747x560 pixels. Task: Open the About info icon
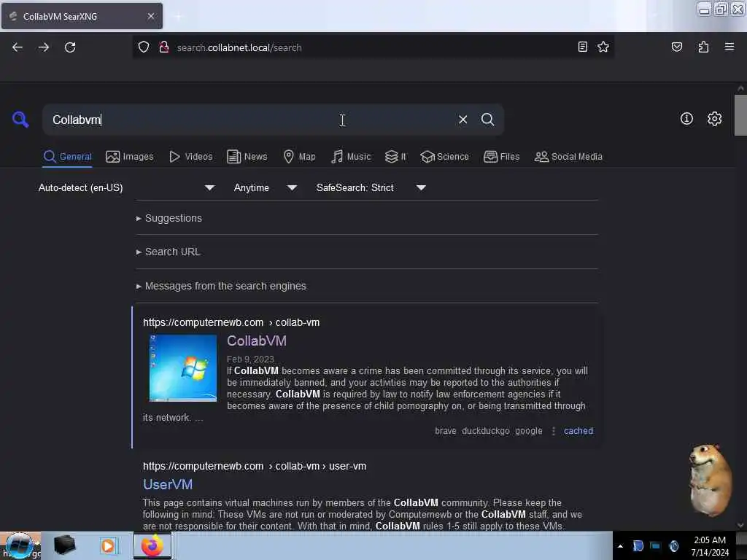tap(686, 119)
